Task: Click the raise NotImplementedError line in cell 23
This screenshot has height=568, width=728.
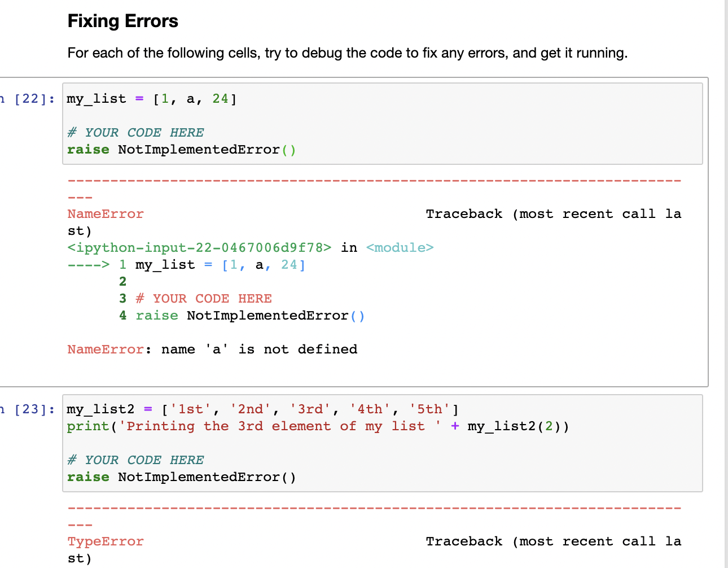Action: [181, 477]
